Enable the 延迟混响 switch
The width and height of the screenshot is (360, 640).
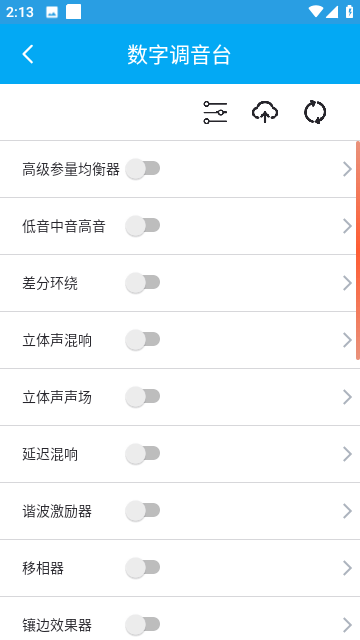142,454
